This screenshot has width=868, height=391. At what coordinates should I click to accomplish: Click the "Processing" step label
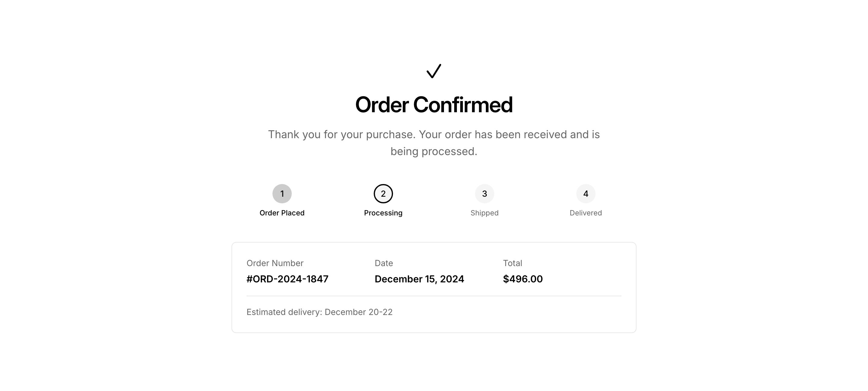pos(383,213)
